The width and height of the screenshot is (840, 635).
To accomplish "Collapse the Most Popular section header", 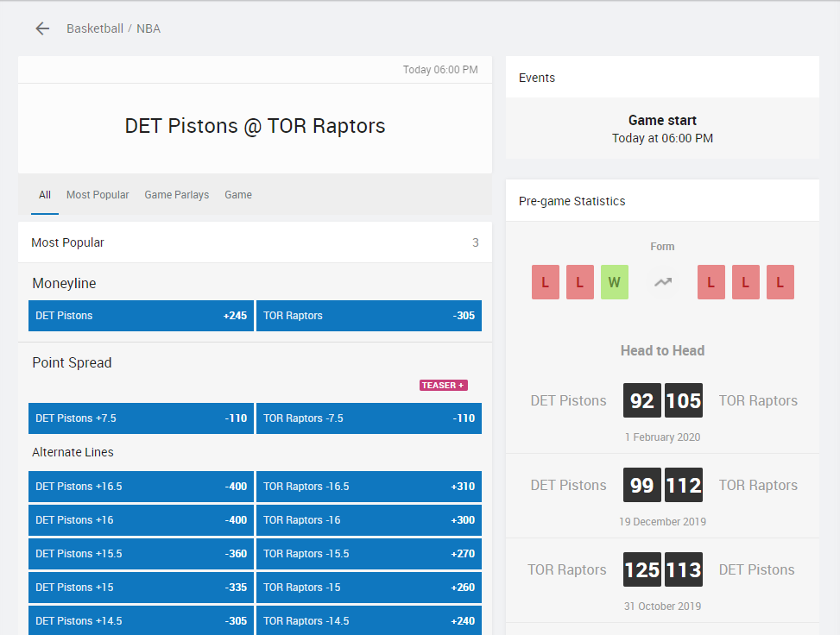I will 255,242.
